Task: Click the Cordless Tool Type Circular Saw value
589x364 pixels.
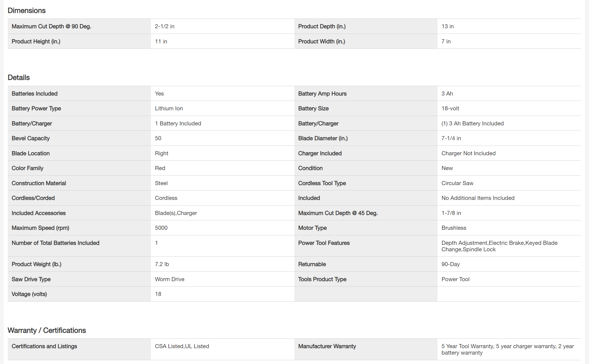Action: click(457, 183)
